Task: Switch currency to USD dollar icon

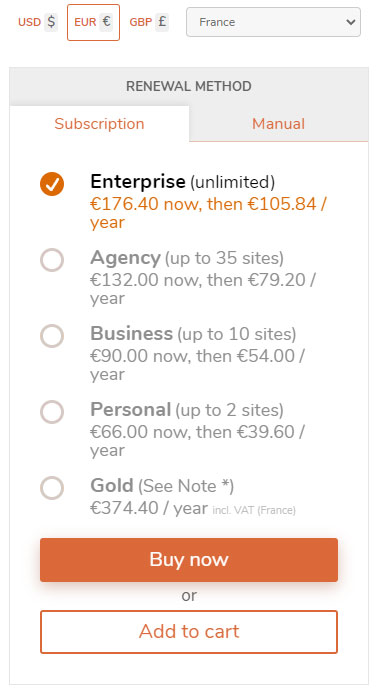Action: tap(51, 22)
